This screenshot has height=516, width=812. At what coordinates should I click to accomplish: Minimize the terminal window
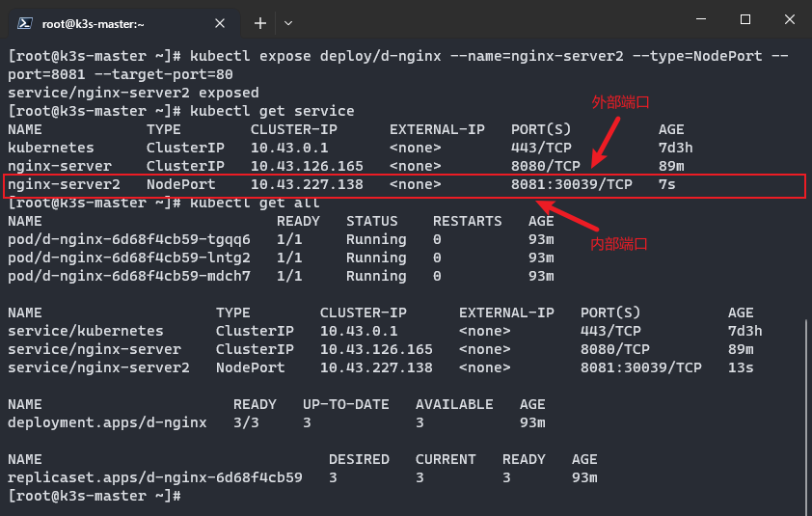(x=701, y=19)
